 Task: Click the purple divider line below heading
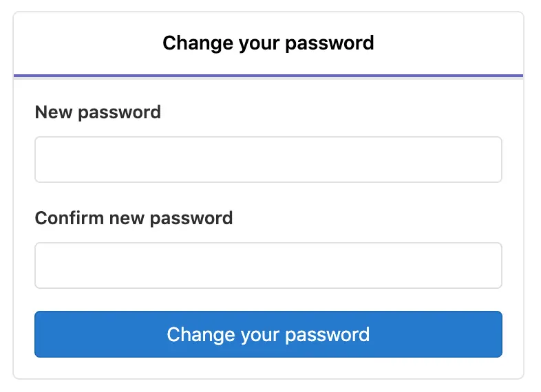click(x=268, y=76)
